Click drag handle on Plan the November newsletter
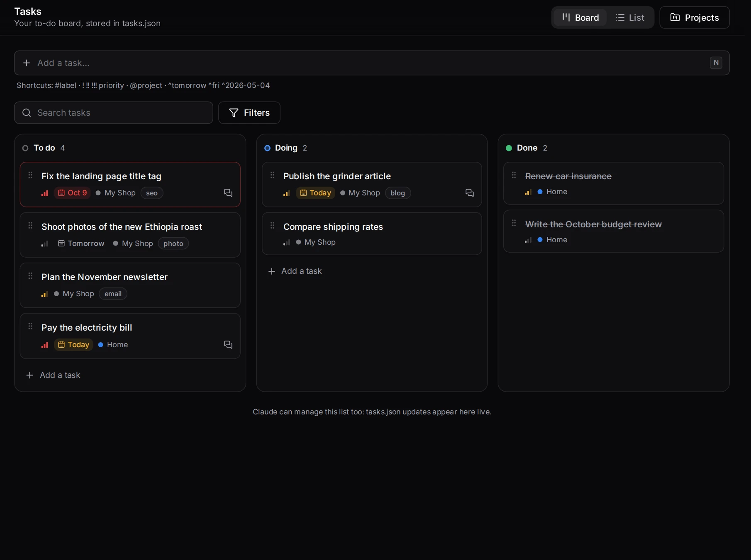 tap(30, 276)
